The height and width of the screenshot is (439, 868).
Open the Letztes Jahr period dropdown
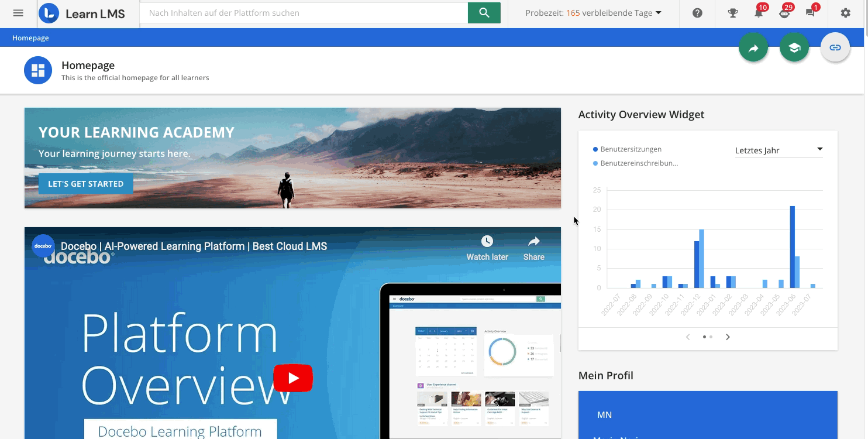pyautogui.click(x=779, y=150)
